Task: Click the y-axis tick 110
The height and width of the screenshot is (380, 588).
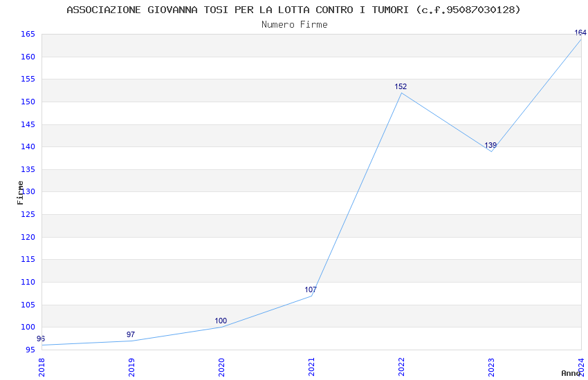Action: coord(28,283)
